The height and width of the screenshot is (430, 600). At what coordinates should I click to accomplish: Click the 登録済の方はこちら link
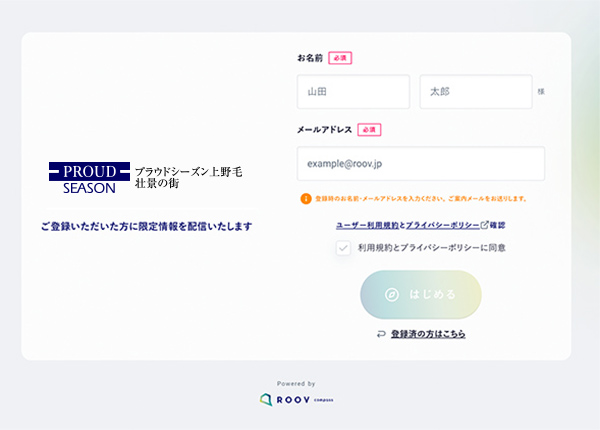coord(428,334)
